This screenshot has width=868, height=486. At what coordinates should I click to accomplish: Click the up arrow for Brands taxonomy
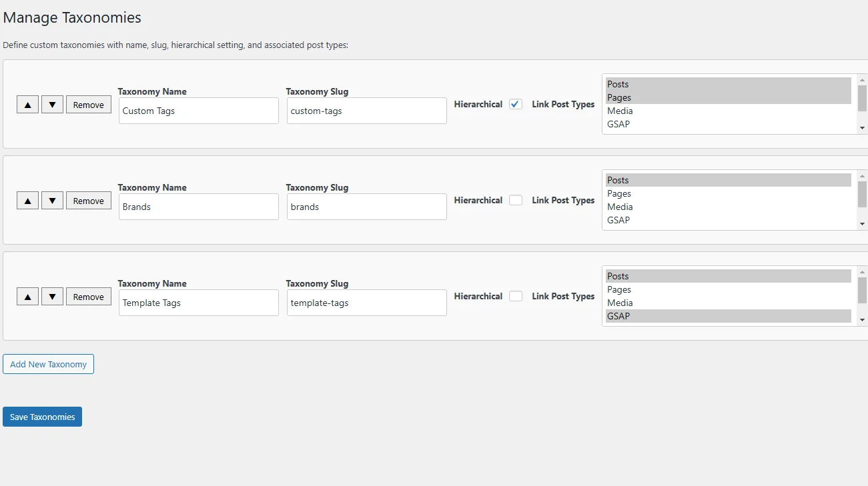click(27, 201)
